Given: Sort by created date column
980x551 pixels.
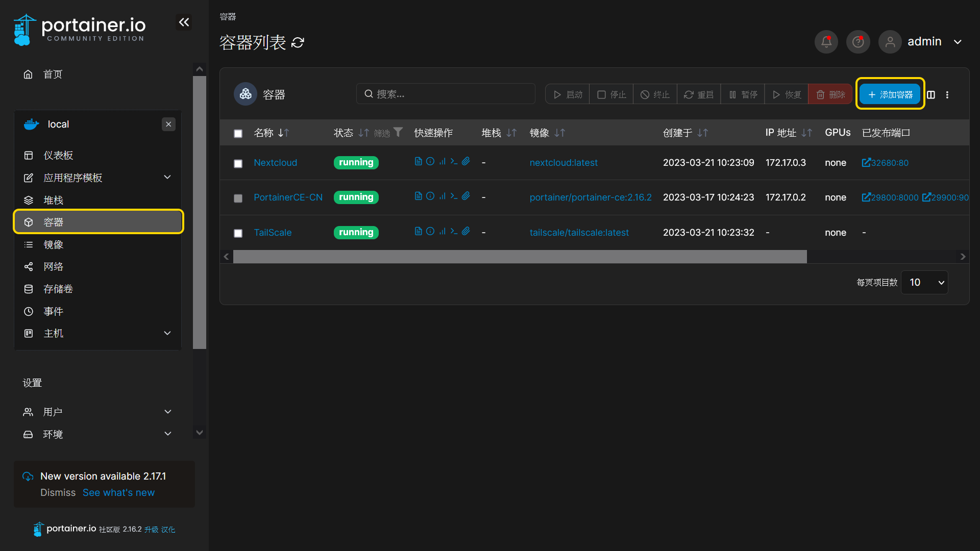Looking at the screenshot, I should pyautogui.click(x=685, y=133).
